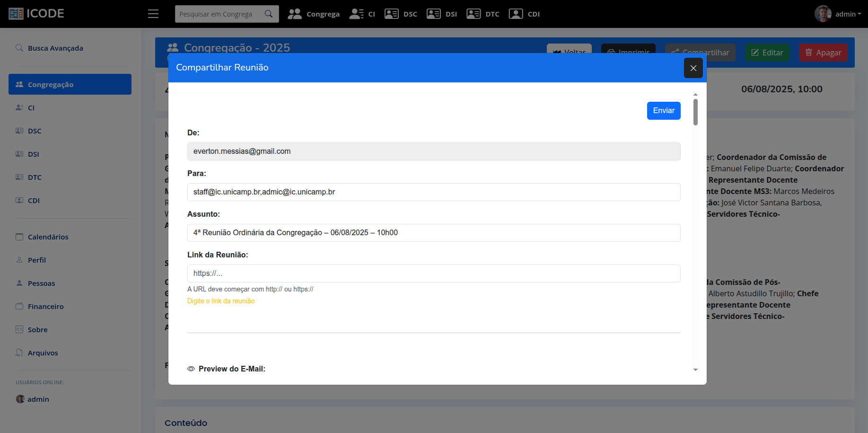Click the Para recipients field
868x433 pixels.
tap(433, 192)
